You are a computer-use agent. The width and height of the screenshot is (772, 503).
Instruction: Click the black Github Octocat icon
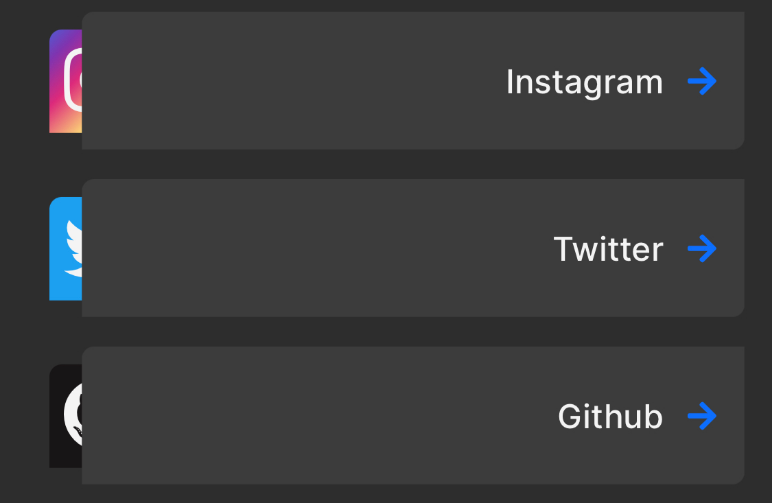tap(65, 416)
